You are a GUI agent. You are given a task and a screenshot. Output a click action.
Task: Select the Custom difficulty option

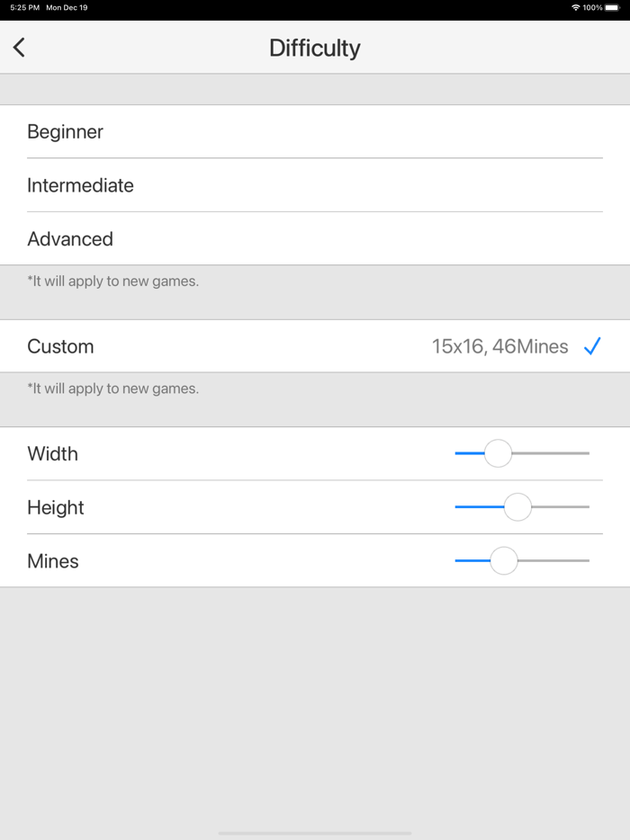coord(60,346)
